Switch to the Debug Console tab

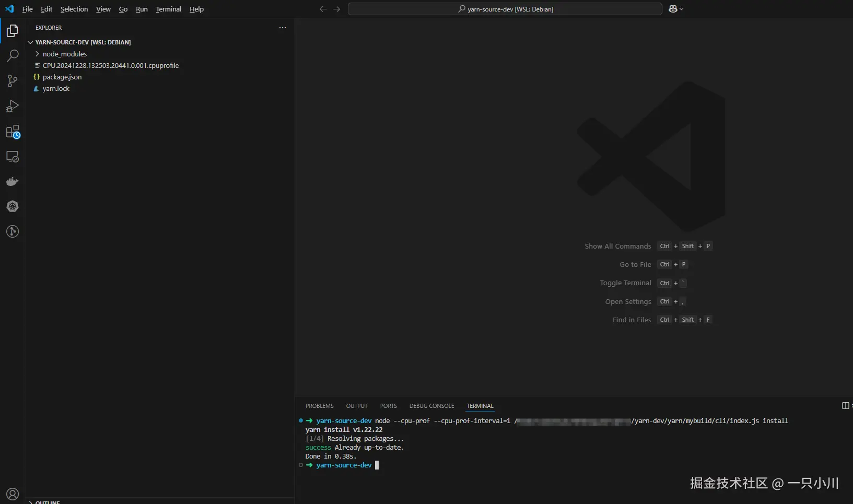(432, 406)
